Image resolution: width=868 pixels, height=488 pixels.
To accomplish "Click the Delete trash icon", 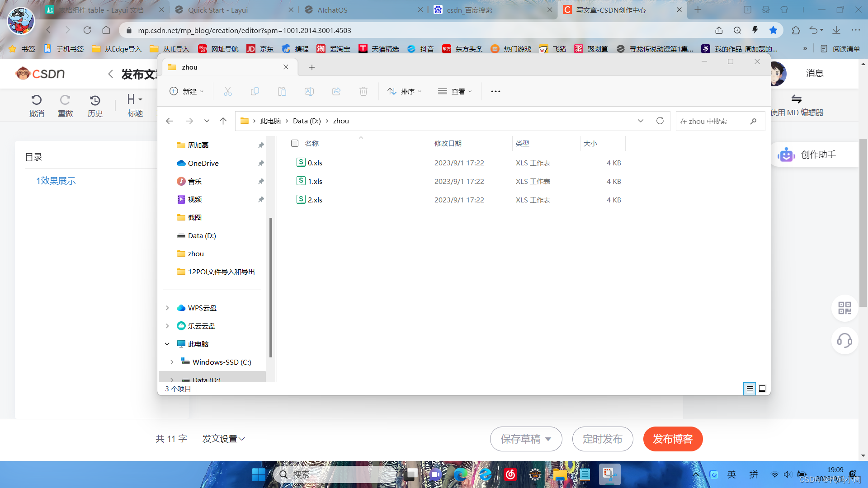I will coord(363,91).
